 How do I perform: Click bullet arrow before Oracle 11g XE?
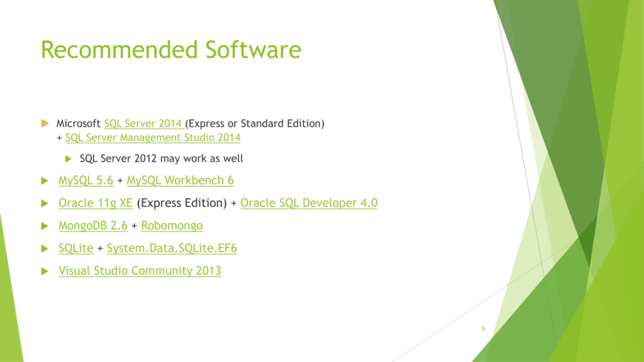coord(45,203)
